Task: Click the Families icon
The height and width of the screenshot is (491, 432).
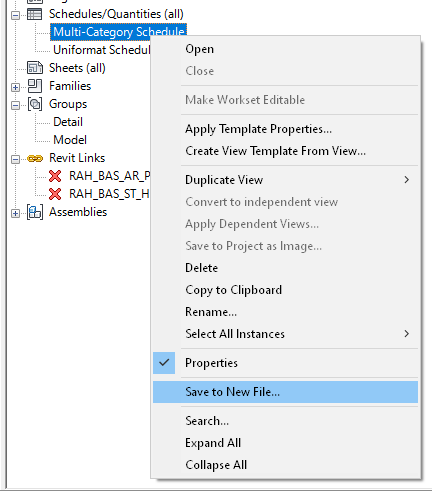Action: tap(35, 86)
